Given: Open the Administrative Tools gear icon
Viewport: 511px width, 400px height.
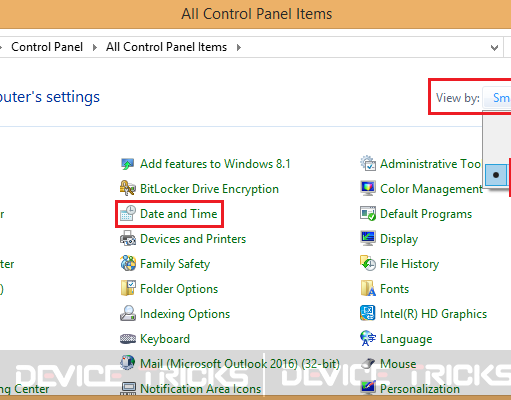Looking at the screenshot, I should [368, 163].
